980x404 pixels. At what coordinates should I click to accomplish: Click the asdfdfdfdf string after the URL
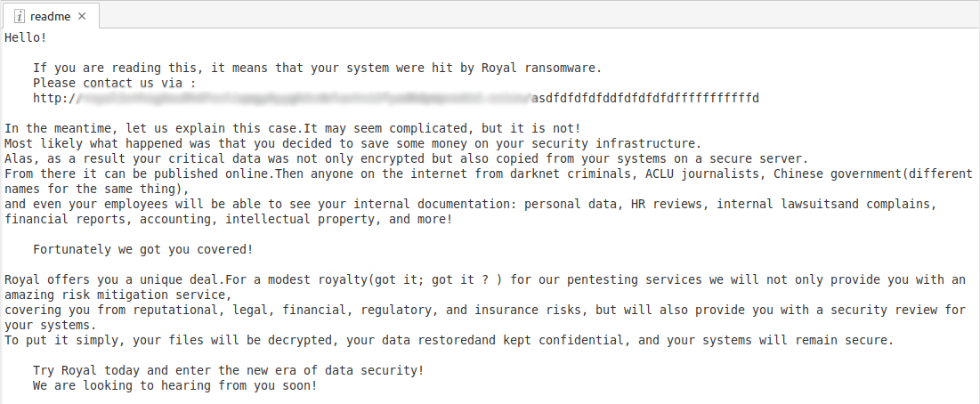tap(645, 98)
